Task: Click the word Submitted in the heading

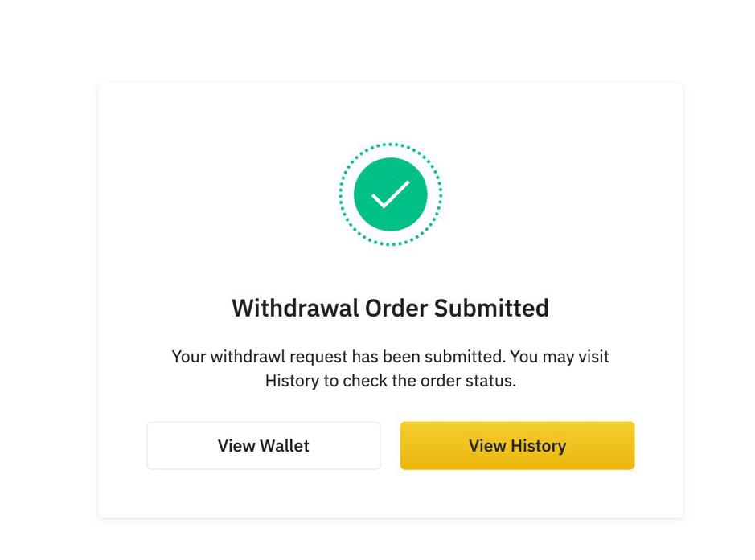Action: tap(491, 308)
